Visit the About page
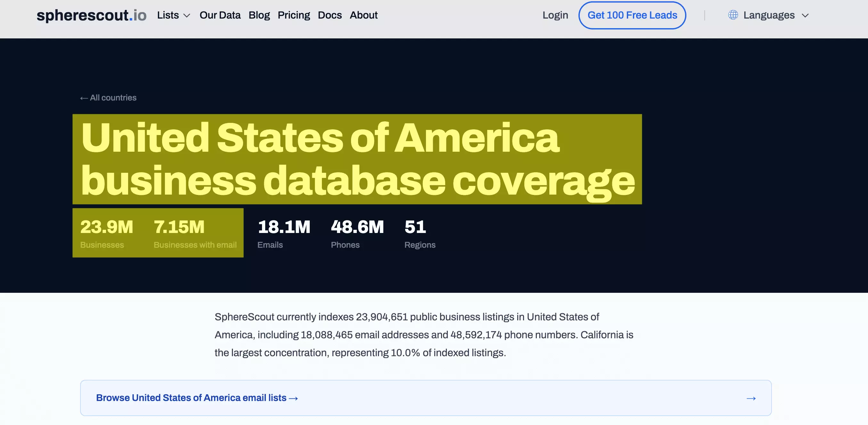 (x=364, y=15)
